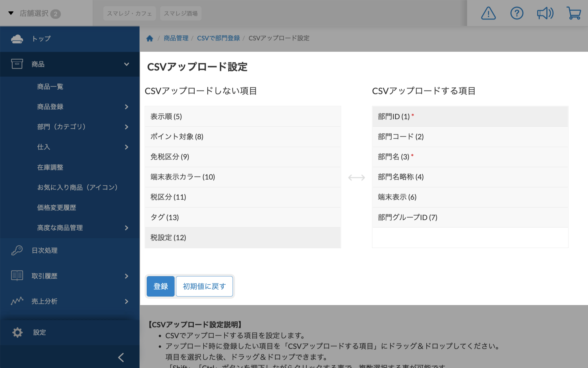
Task: Expand the 仕入 submenu arrow
Action: [x=127, y=147]
